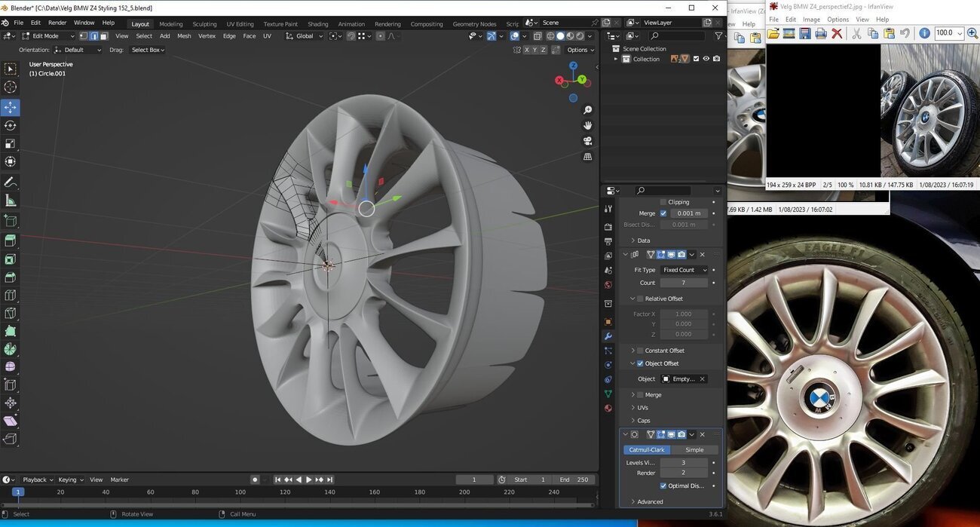980x527 pixels.
Task: Select the Measure tool in Blender
Action: point(11,201)
